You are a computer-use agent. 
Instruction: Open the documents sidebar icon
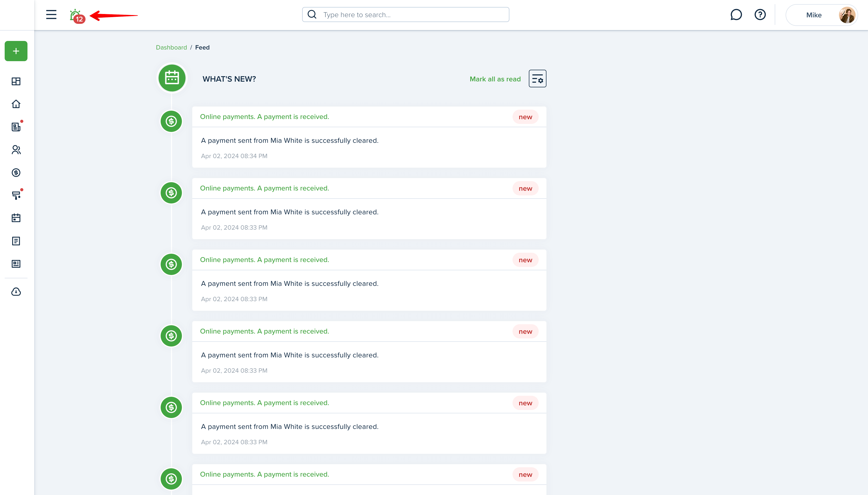(16, 241)
